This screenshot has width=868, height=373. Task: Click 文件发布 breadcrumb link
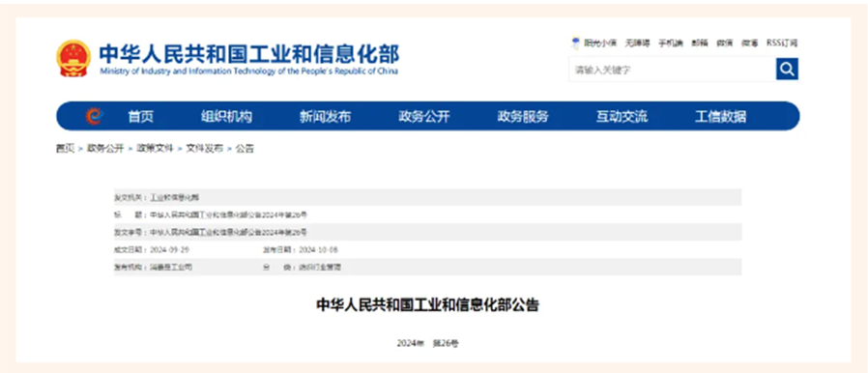click(x=204, y=148)
